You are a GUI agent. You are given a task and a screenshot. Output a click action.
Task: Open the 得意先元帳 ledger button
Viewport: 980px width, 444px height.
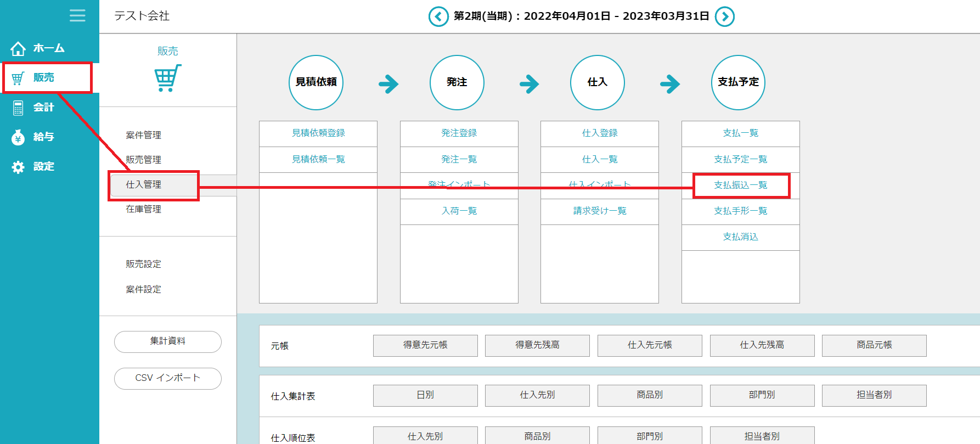click(425, 345)
